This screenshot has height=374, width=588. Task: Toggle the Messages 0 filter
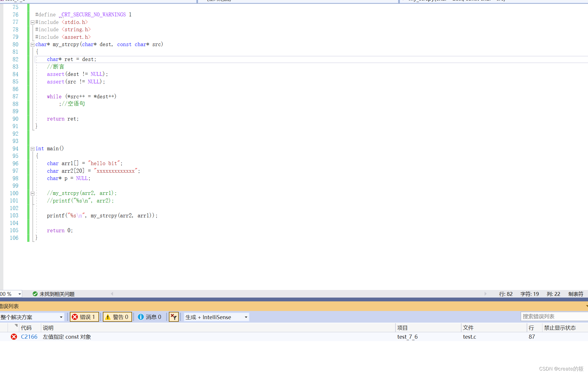150,317
